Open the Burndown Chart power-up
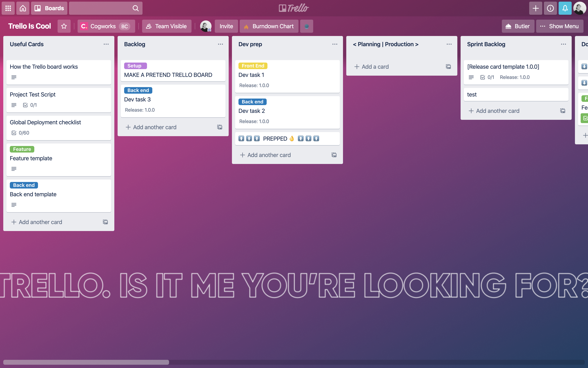This screenshot has height=368, width=588. click(269, 26)
